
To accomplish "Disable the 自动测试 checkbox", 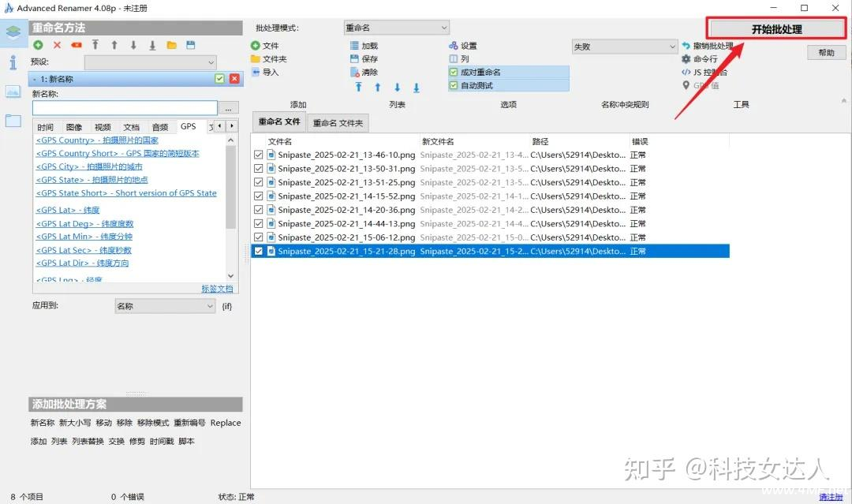I will (454, 85).
